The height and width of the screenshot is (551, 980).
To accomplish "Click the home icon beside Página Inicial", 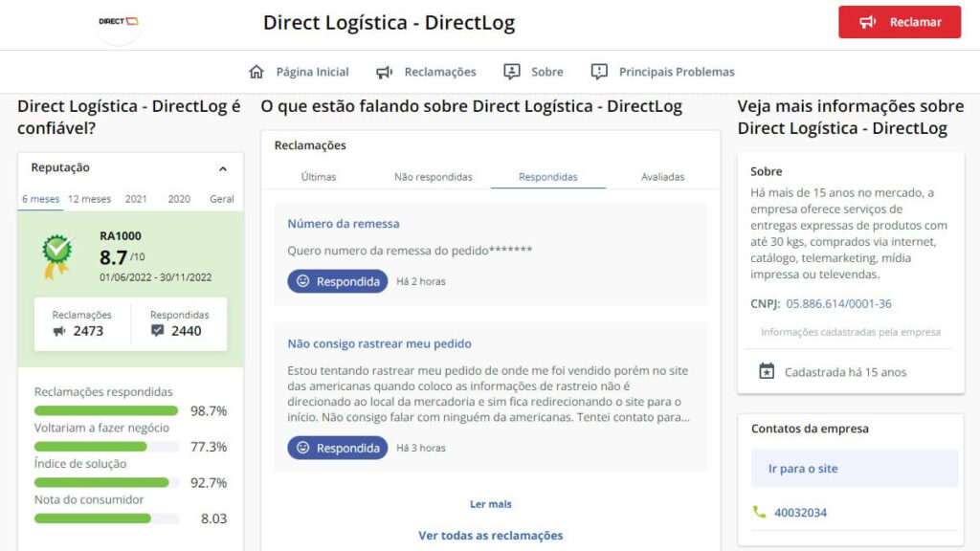I will pyautogui.click(x=255, y=71).
